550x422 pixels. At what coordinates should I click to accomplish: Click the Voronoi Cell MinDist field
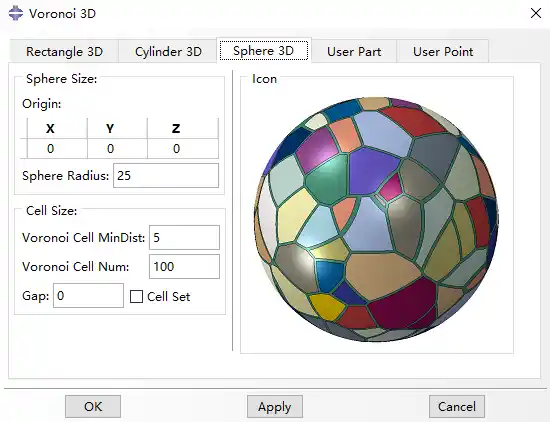pyautogui.click(x=185, y=237)
